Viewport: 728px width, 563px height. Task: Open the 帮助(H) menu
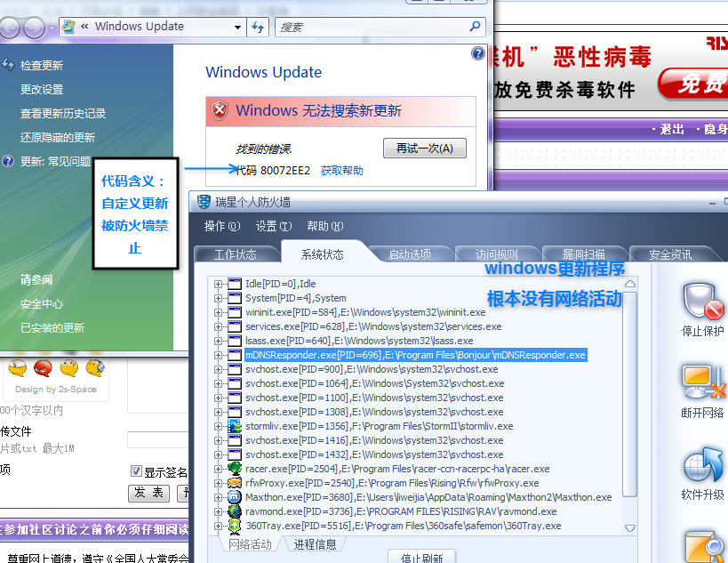click(x=325, y=226)
